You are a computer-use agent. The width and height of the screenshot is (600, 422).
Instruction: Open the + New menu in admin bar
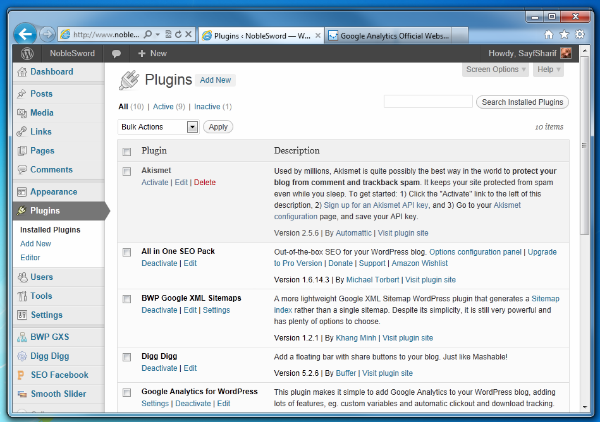point(152,54)
